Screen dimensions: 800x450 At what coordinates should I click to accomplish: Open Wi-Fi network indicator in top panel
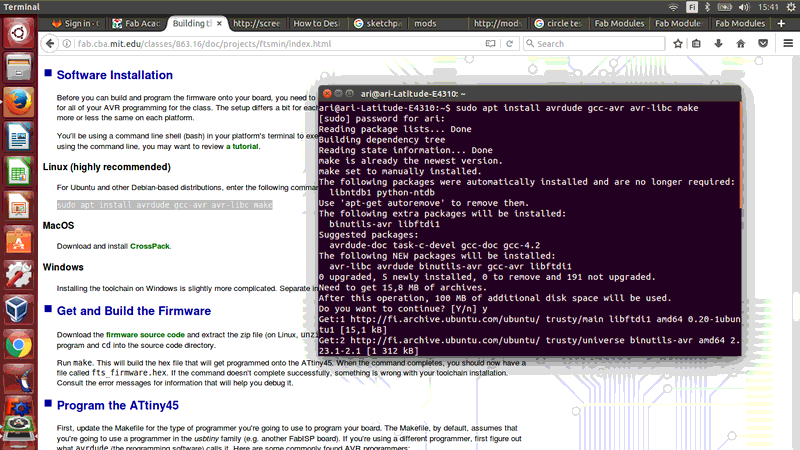click(x=673, y=7)
